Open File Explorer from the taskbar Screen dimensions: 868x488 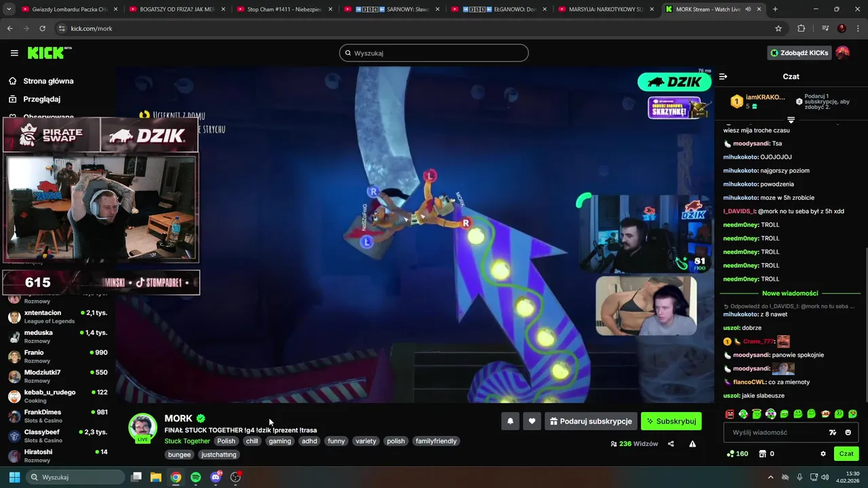pyautogui.click(x=155, y=477)
